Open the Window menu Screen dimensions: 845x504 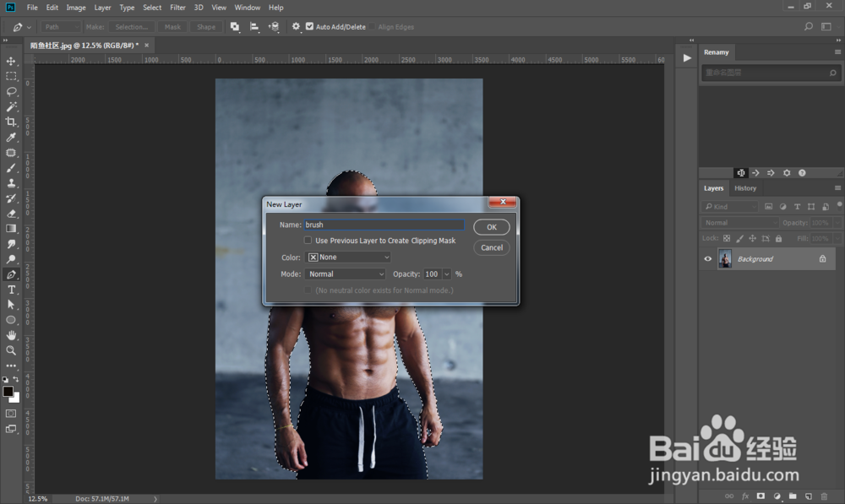pos(248,8)
